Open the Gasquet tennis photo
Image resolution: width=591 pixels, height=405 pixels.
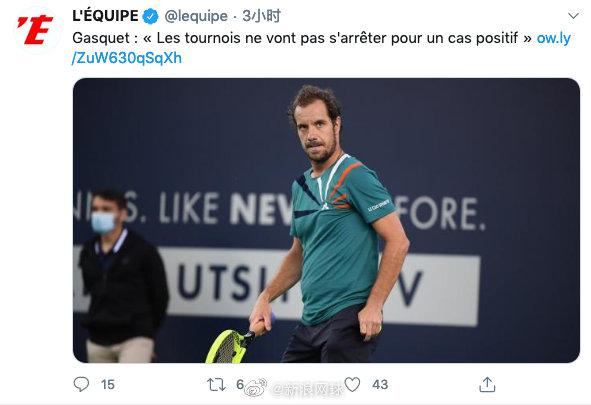[x=326, y=220]
